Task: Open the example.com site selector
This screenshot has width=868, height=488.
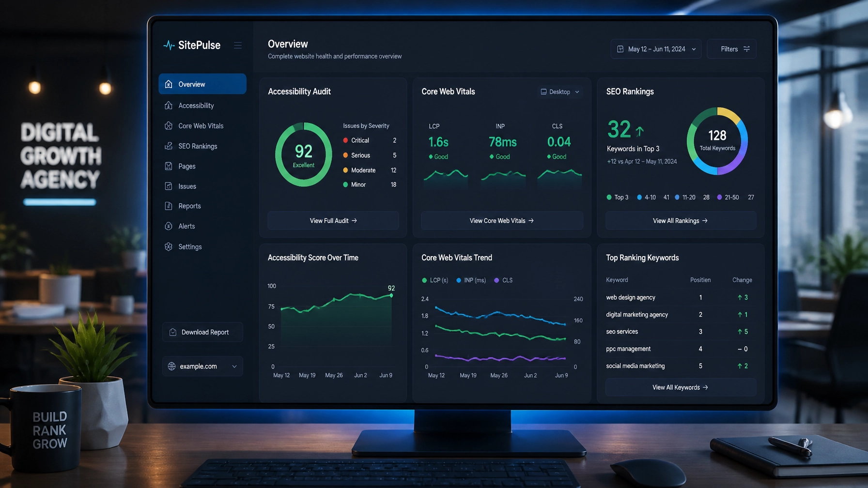Action: tap(202, 366)
